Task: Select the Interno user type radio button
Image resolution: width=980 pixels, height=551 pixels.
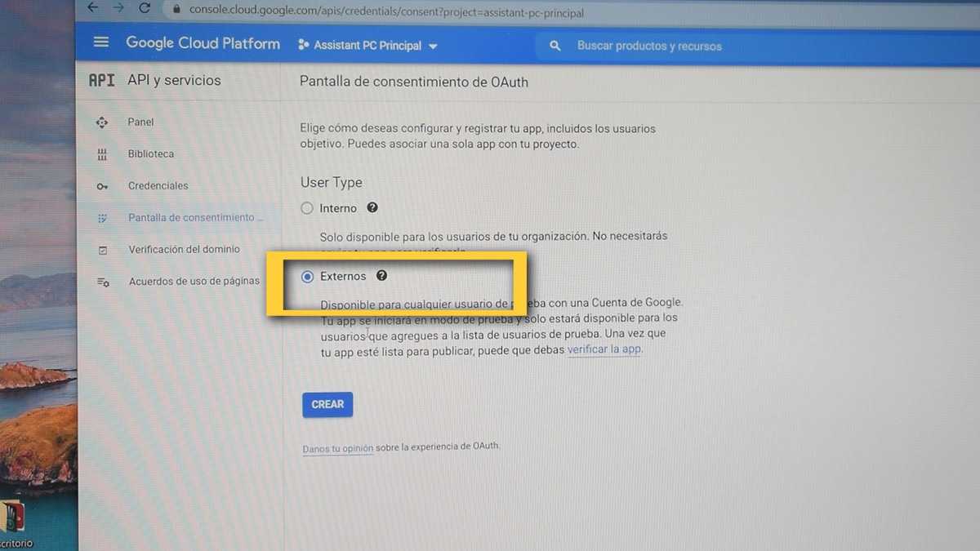Action: tap(307, 208)
